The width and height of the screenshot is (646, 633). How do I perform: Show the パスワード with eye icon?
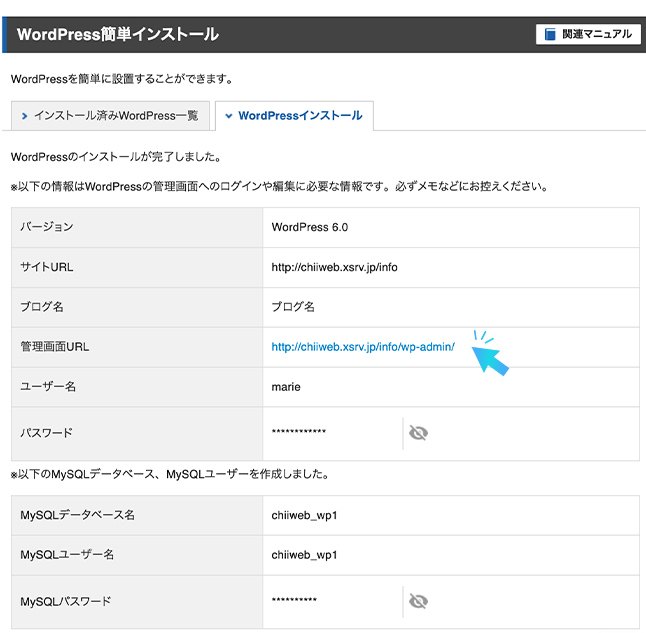pos(418,433)
